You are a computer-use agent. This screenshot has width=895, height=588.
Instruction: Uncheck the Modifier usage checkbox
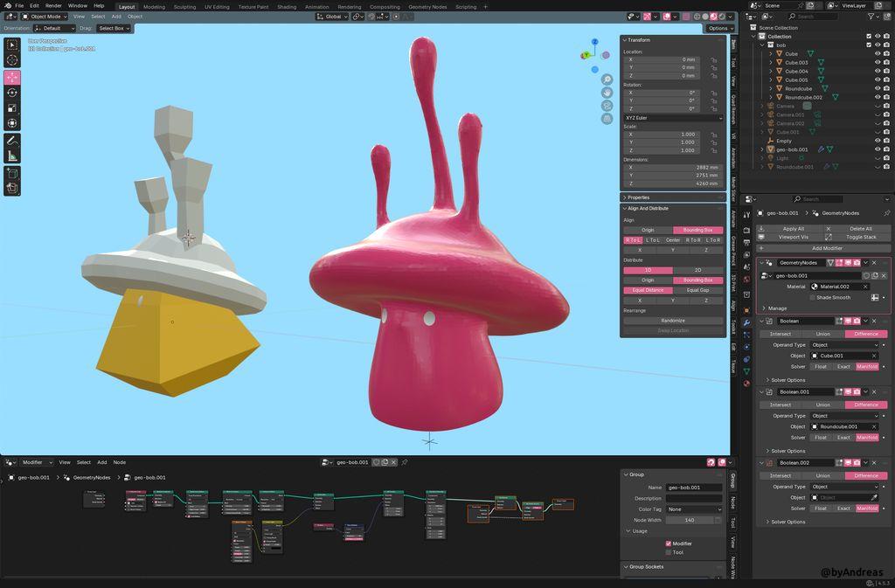[669, 543]
